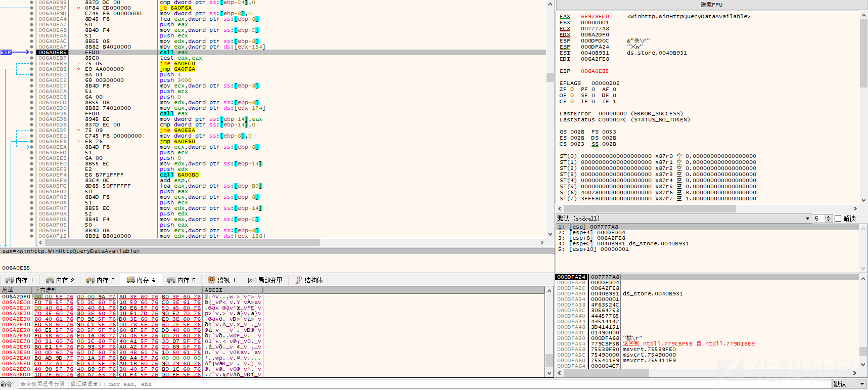The width and height of the screenshot is (868, 390).
Task: Select ESP register value 000DFA24
Action: tap(595, 47)
